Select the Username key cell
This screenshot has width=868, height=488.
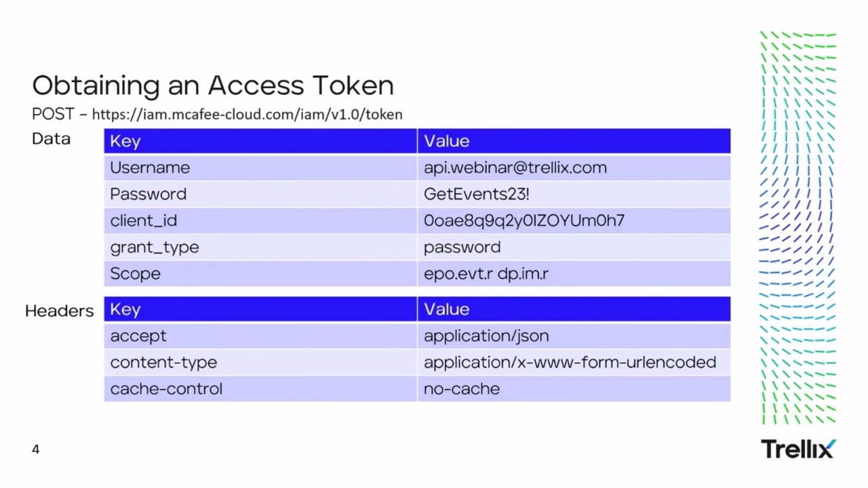[x=150, y=167]
